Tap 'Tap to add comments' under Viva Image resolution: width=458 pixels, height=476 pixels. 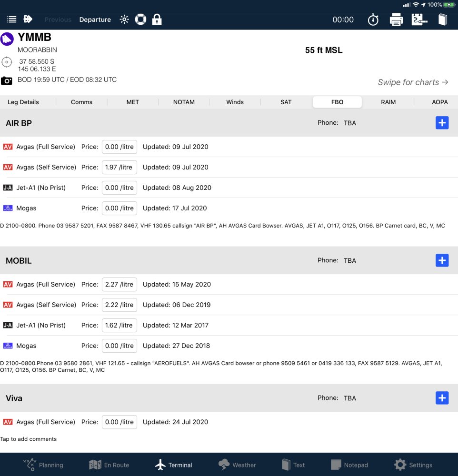tap(28, 439)
